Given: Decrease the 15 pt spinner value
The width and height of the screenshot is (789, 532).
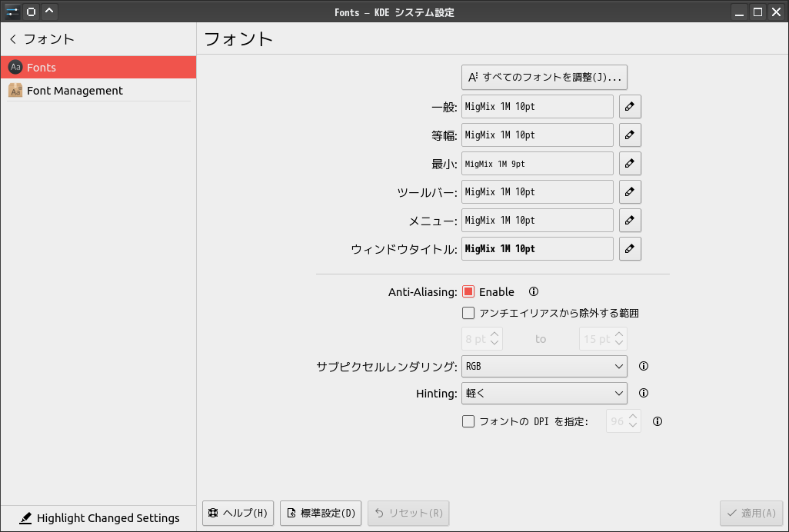Looking at the screenshot, I should [x=619, y=343].
